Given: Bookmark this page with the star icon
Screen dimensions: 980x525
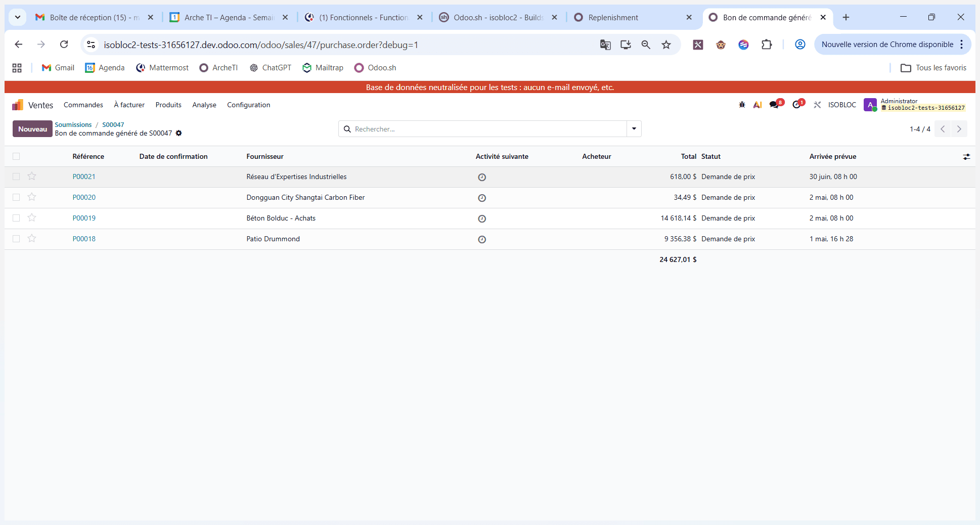Looking at the screenshot, I should pos(666,45).
